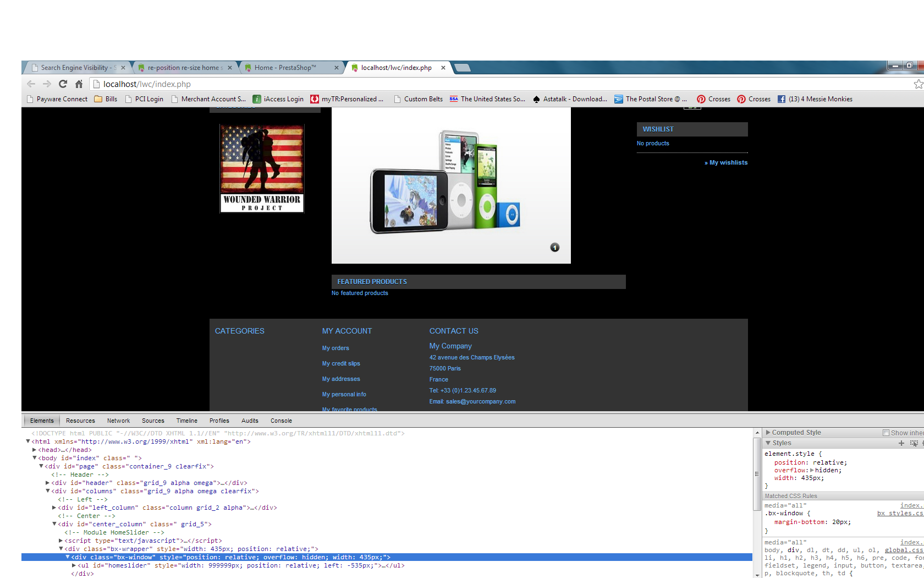Reload the page with the refresh icon
Viewport: 924px width, 578px height.
point(63,84)
